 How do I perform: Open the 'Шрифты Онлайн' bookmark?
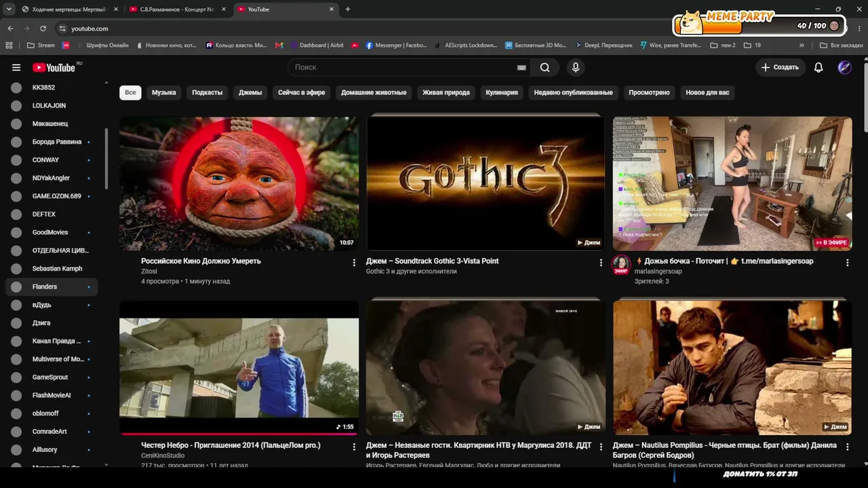[102, 45]
